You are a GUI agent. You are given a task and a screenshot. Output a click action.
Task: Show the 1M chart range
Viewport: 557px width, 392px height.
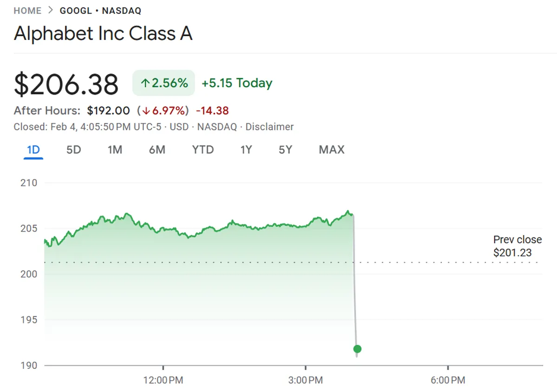[x=115, y=150]
